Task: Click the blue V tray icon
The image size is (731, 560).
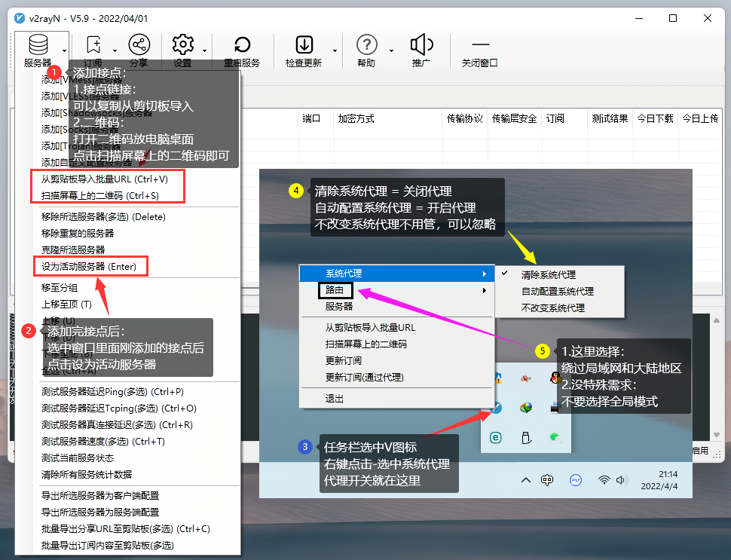Action: point(496,407)
